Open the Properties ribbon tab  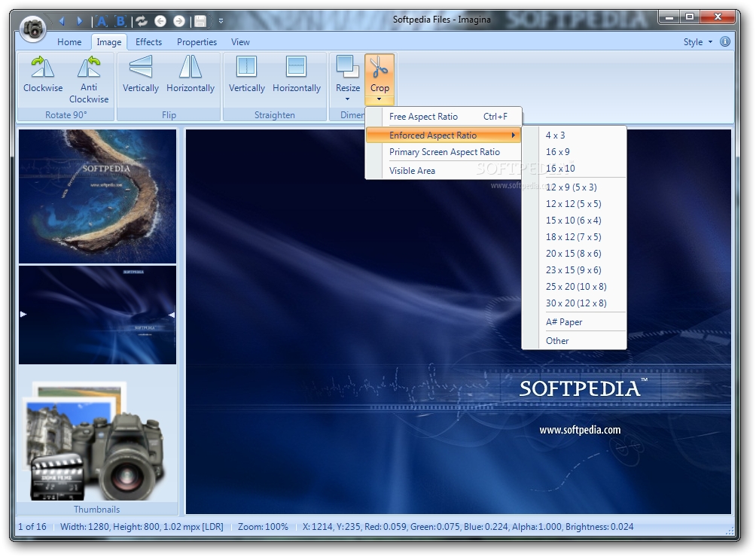[197, 42]
